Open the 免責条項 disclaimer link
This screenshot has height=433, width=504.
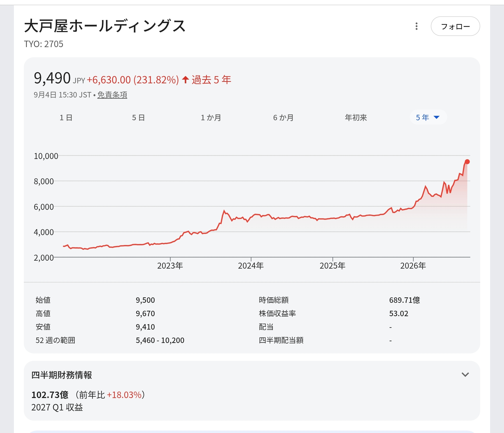(x=112, y=95)
